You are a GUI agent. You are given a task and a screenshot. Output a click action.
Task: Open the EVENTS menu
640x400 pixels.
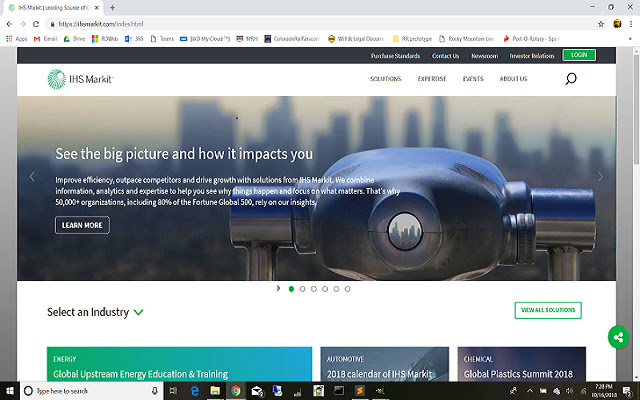[473, 78]
